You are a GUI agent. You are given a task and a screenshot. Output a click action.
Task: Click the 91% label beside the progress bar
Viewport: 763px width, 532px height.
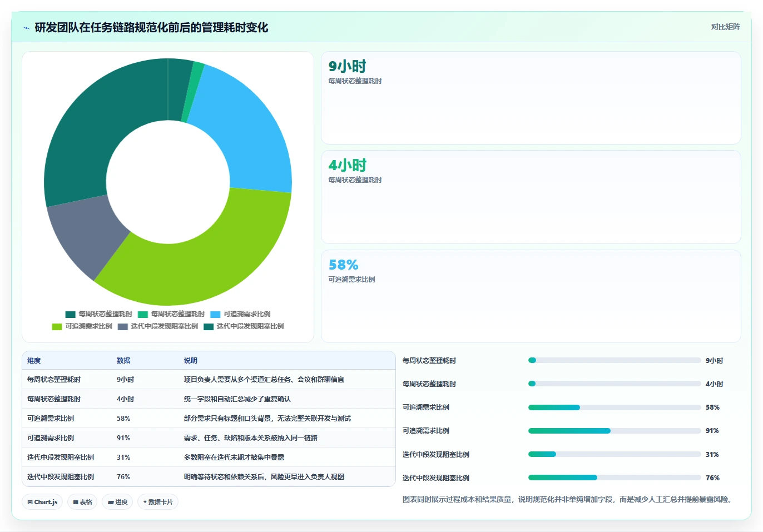(712, 431)
